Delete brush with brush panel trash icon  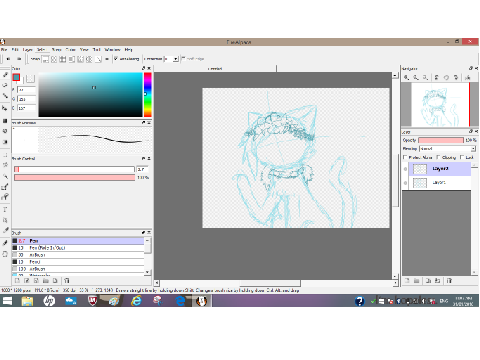click(67, 281)
